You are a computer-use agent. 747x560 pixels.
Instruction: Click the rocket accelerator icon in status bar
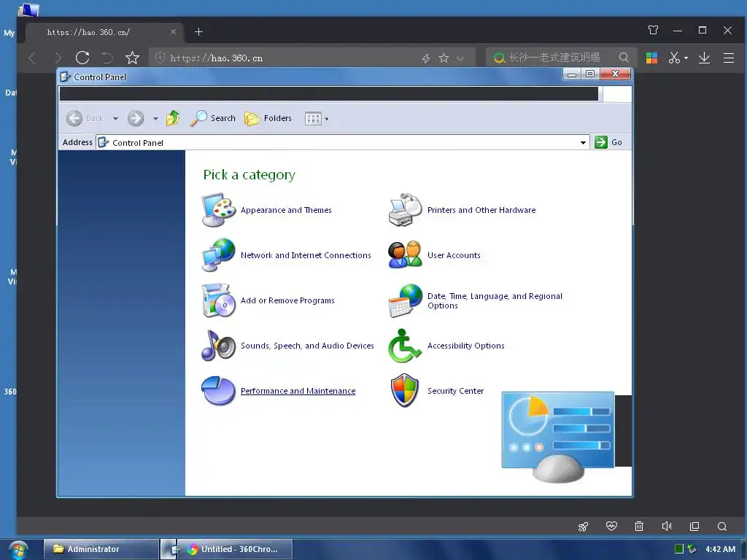pyautogui.click(x=583, y=526)
